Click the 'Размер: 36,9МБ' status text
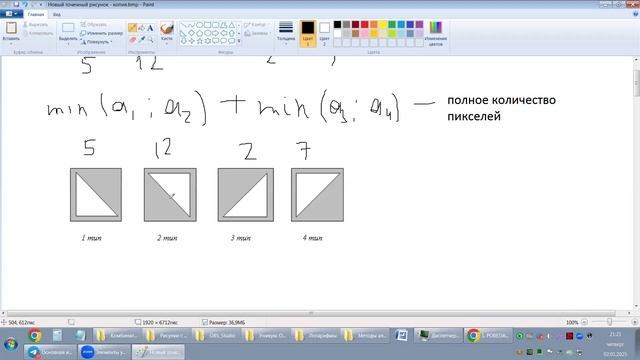This screenshot has width=640, height=360. coord(227,322)
